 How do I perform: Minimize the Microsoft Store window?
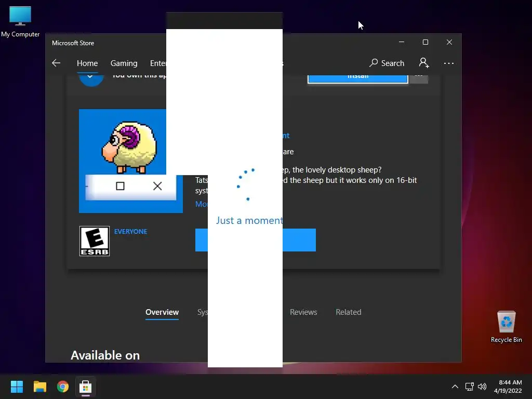[x=402, y=42]
